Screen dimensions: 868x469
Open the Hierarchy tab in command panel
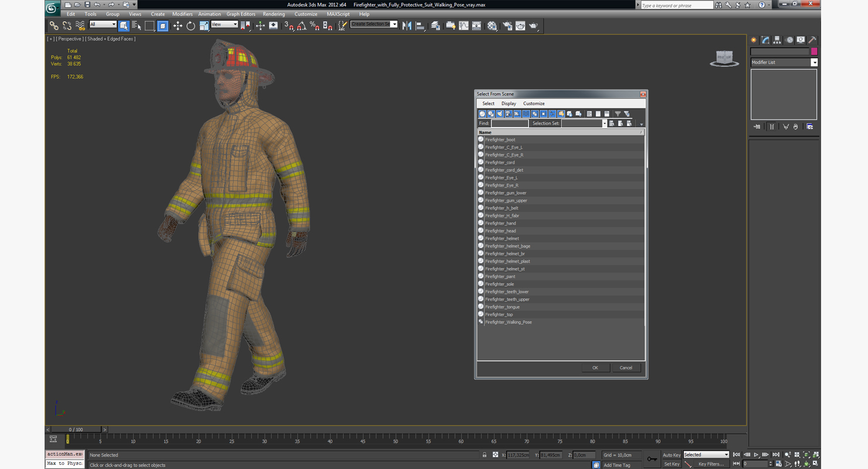pyautogui.click(x=777, y=40)
